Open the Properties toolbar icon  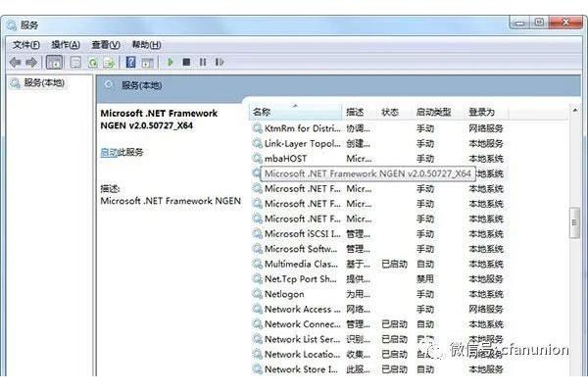tap(75, 63)
